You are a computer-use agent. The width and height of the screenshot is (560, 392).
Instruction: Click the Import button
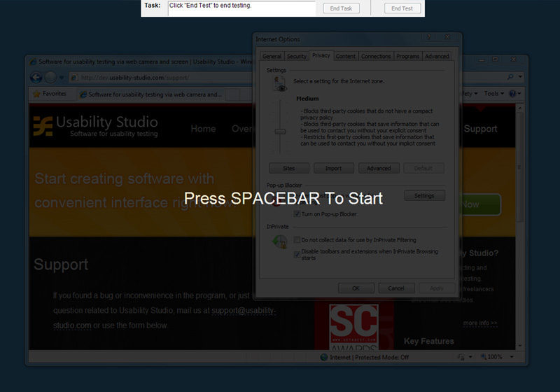tap(334, 168)
